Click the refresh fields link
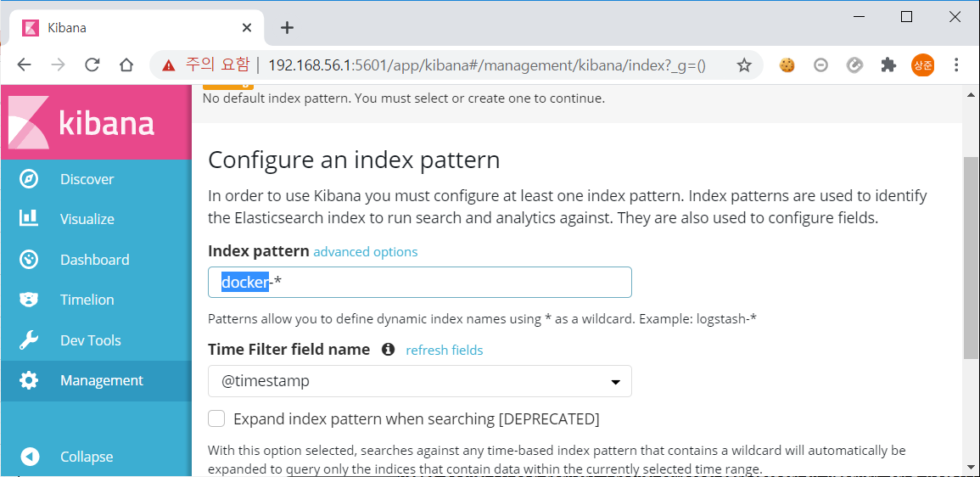This screenshot has height=477, width=980. coord(445,350)
